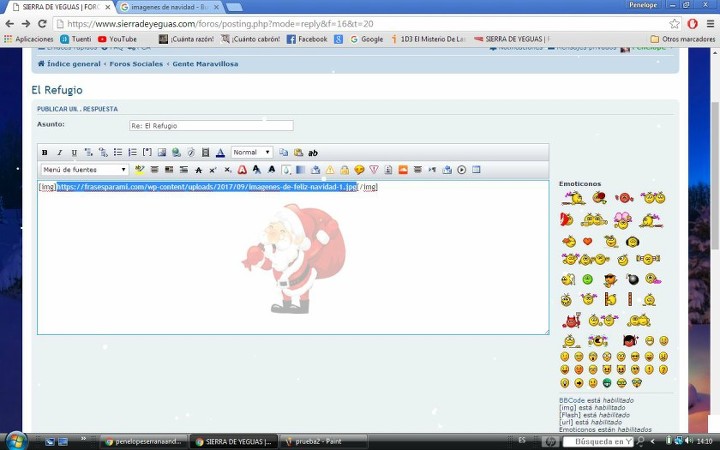Click the circular play button toolbar icon
The image size is (720, 450).
click(461, 170)
